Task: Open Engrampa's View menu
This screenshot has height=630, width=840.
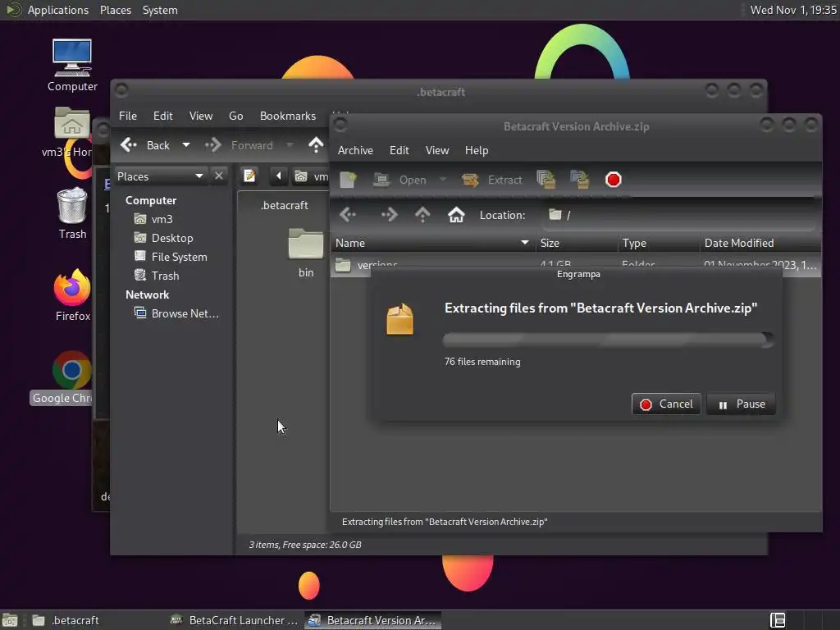Action: [x=437, y=151]
